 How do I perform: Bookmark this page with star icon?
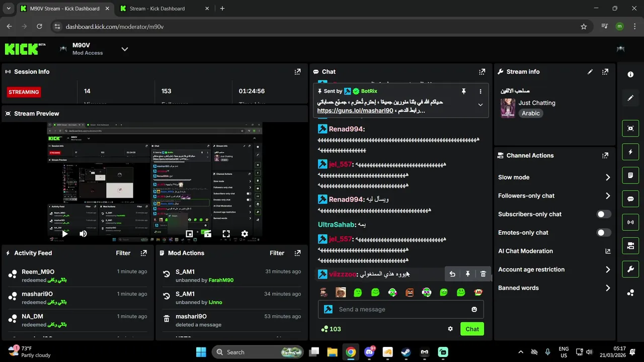click(584, 27)
